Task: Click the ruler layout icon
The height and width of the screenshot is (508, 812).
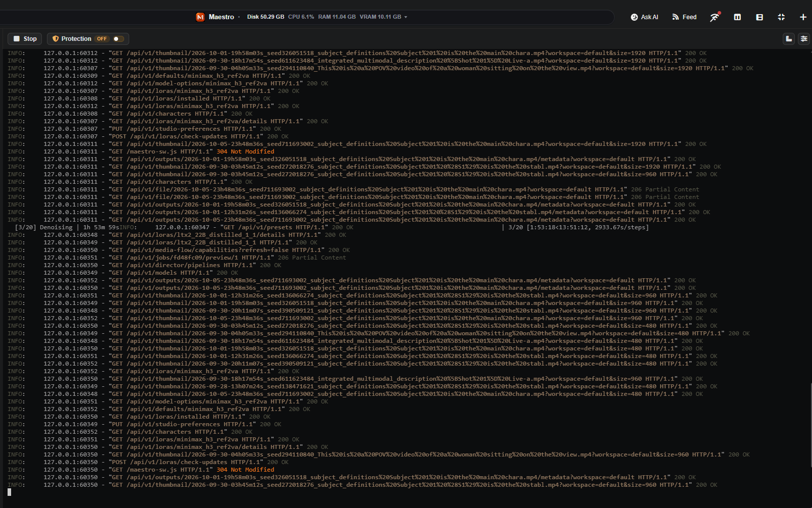Action: [x=789, y=39]
